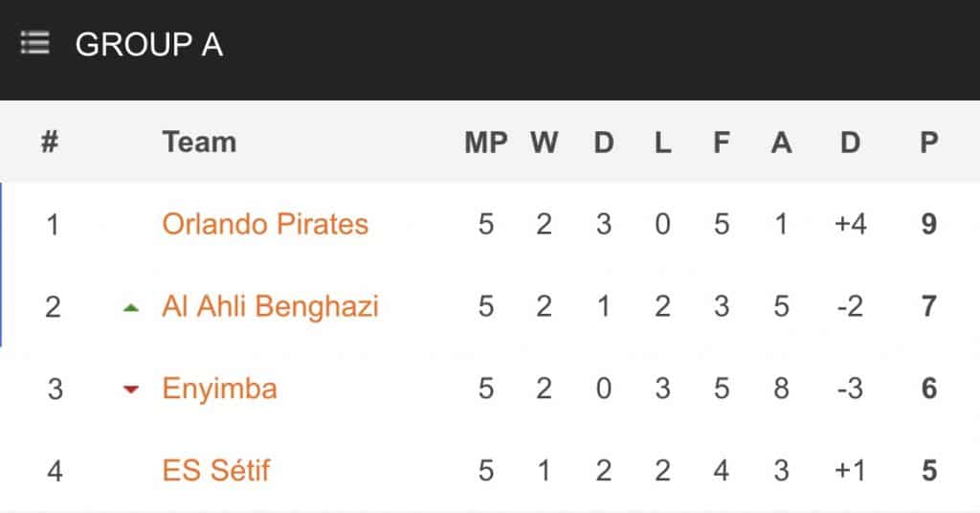Open the list menu icon beside GROUP A
980x513 pixels.
[x=34, y=43]
